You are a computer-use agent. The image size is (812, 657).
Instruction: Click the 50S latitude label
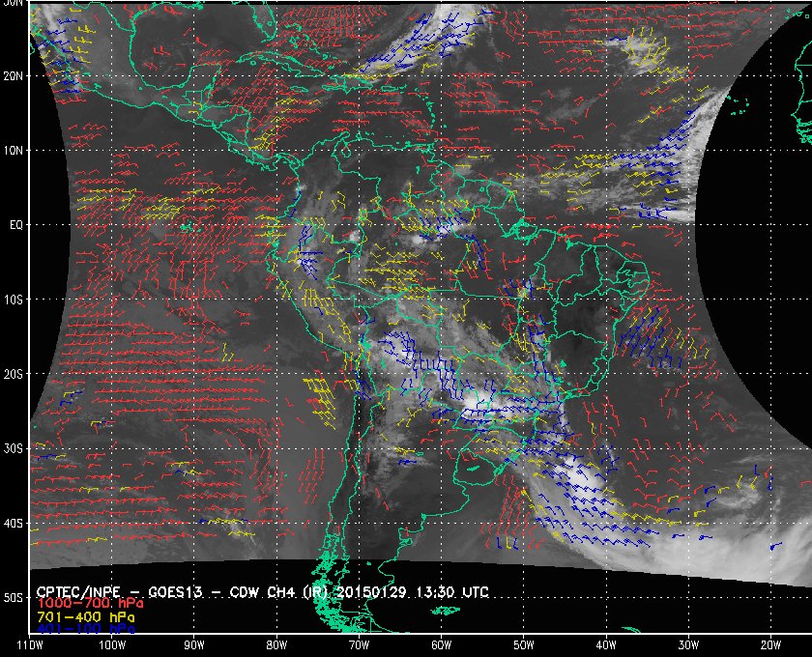(13, 597)
